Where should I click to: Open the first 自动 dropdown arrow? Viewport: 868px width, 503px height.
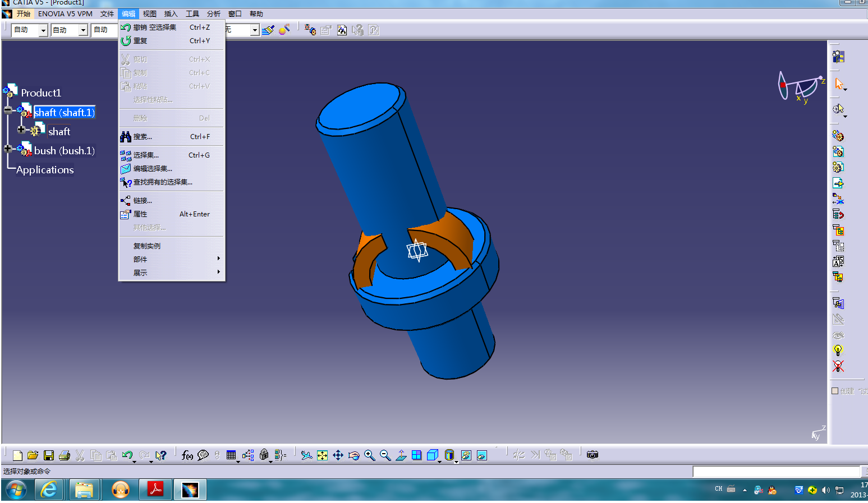(x=43, y=30)
